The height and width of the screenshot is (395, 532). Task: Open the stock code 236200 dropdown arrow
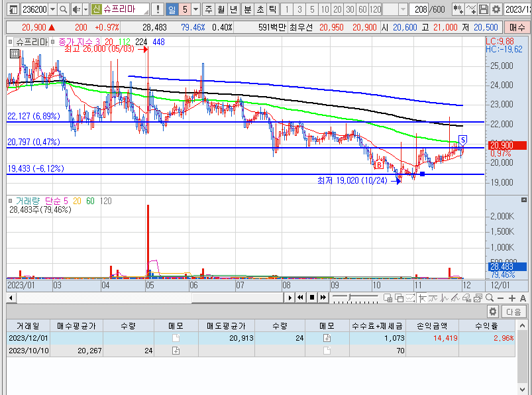(52, 9)
